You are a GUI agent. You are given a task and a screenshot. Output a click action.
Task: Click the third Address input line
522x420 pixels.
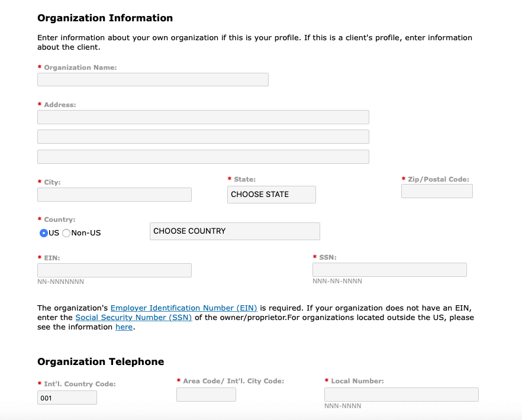(x=203, y=156)
